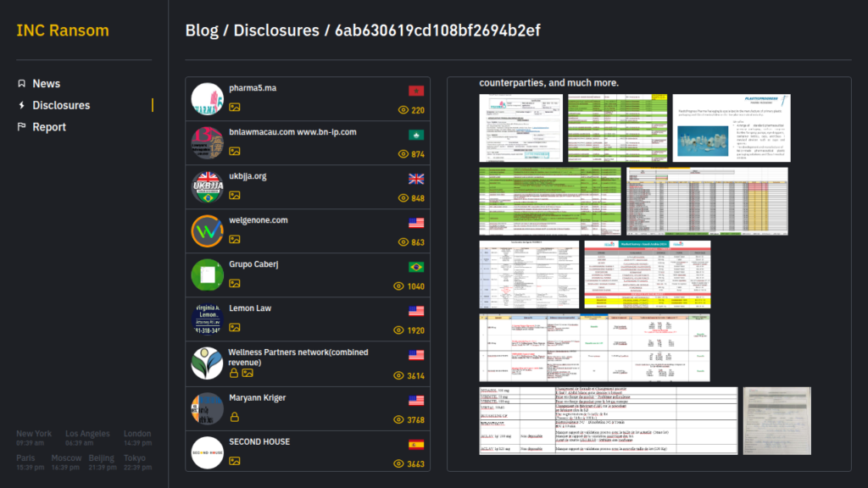
Task: Click the Blog breadcrumb in header
Action: coord(202,30)
